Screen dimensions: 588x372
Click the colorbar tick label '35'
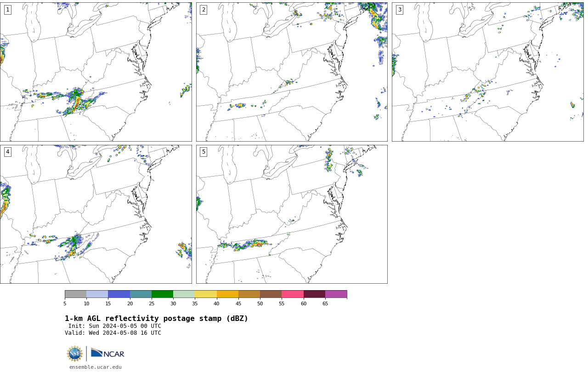(195, 304)
